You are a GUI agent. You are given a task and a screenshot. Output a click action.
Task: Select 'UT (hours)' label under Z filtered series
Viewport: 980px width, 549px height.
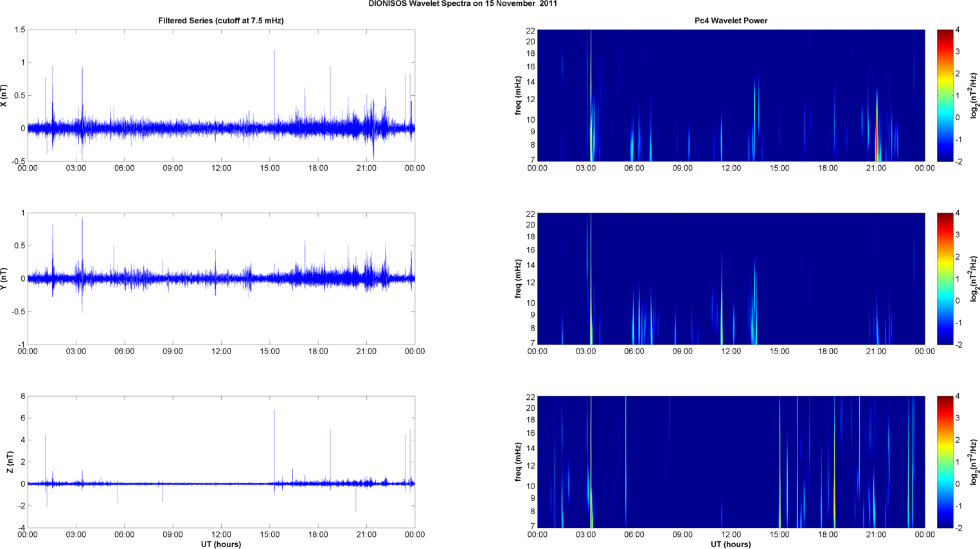point(221,544)
